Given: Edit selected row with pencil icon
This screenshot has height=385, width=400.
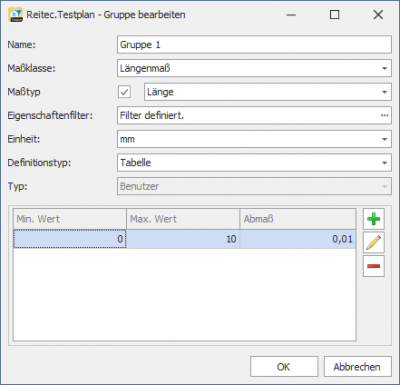Looking at the screenshot, I should (374, 242).
